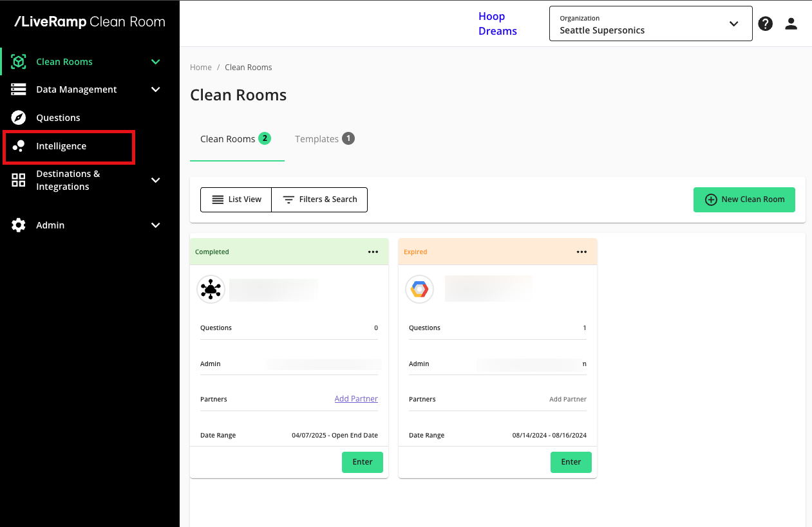Open the user profile icon
Image resolution: width=812 pixels, height=527 pixels.
(x=791, y=24)
